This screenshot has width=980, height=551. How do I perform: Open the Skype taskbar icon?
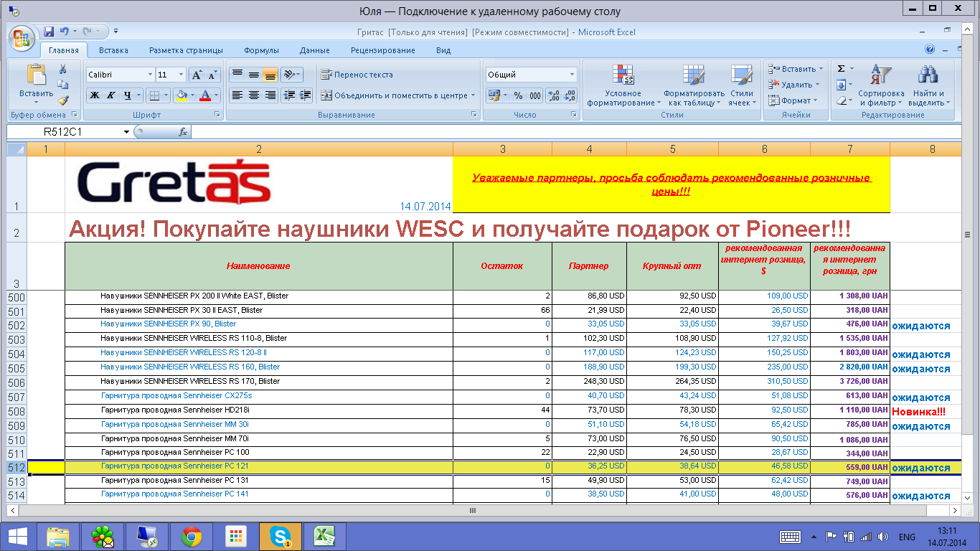280,536
